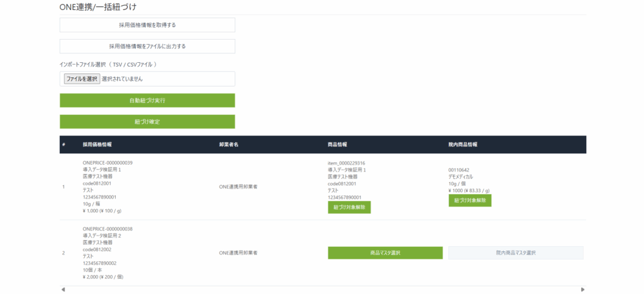Click 卸業者名 column header
The image size is (644, 294).
(x=229, y=144)
